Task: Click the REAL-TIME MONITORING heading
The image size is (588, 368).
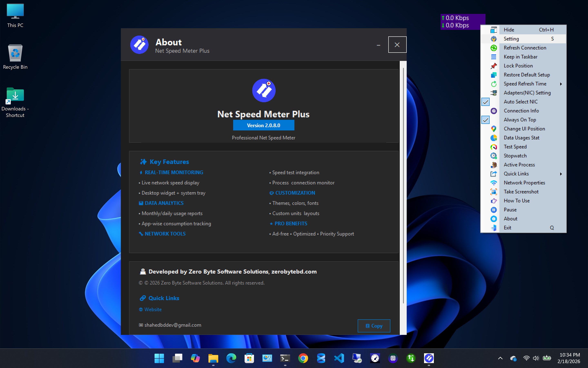Action: (x=174, y=173)
